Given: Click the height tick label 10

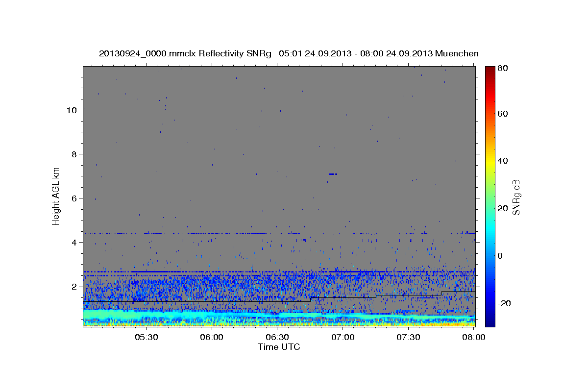Looking at the screenshot, I should point(72,110).
